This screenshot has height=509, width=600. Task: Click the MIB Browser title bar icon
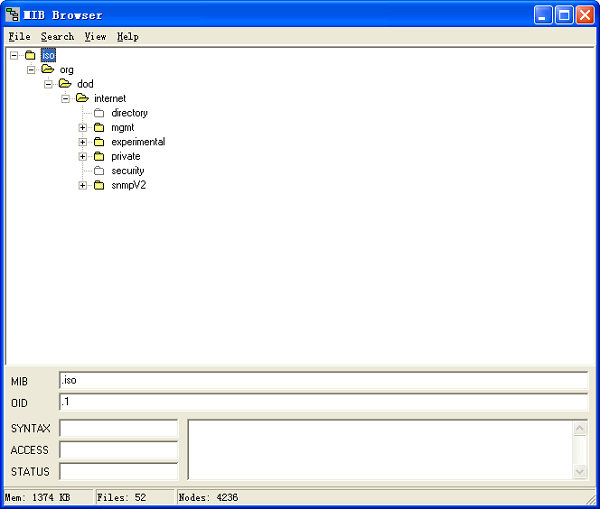(x=12, y=15)
